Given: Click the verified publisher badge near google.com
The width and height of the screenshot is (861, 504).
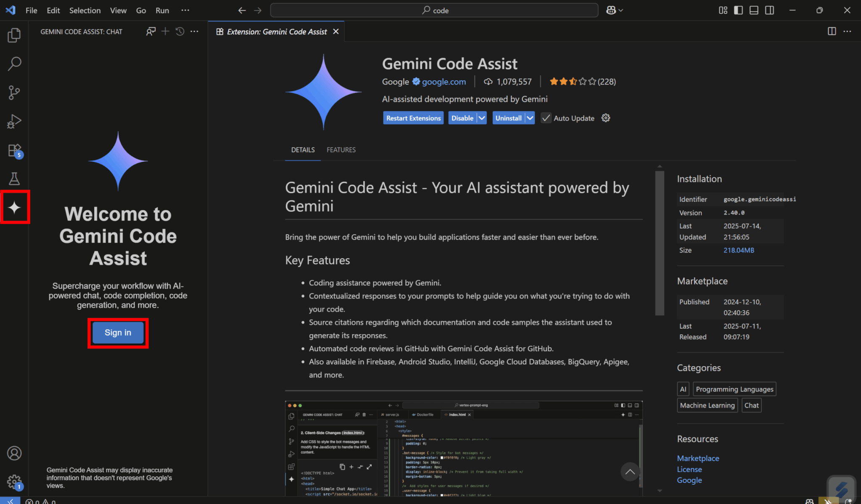Looking at the screenshot, I should [416, 82].
